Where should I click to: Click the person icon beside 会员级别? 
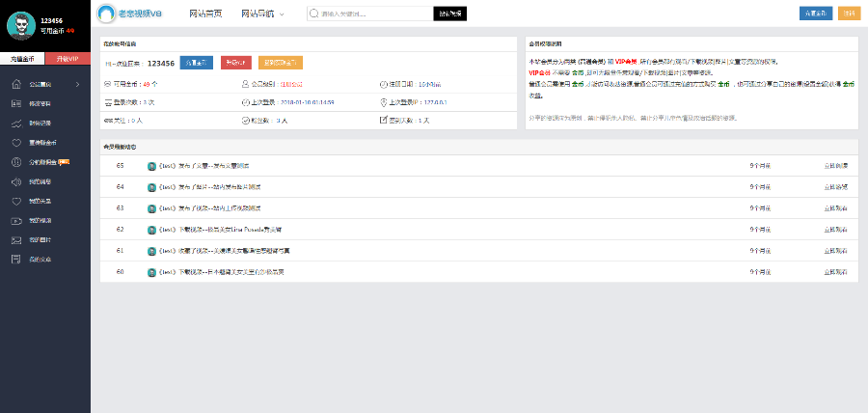pyautogui.click(x=246, y=84)
